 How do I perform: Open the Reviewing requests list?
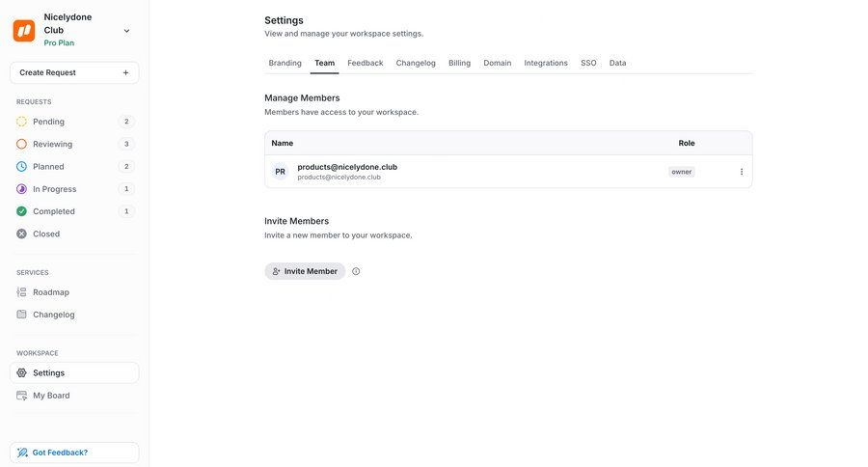click(52, 144)
